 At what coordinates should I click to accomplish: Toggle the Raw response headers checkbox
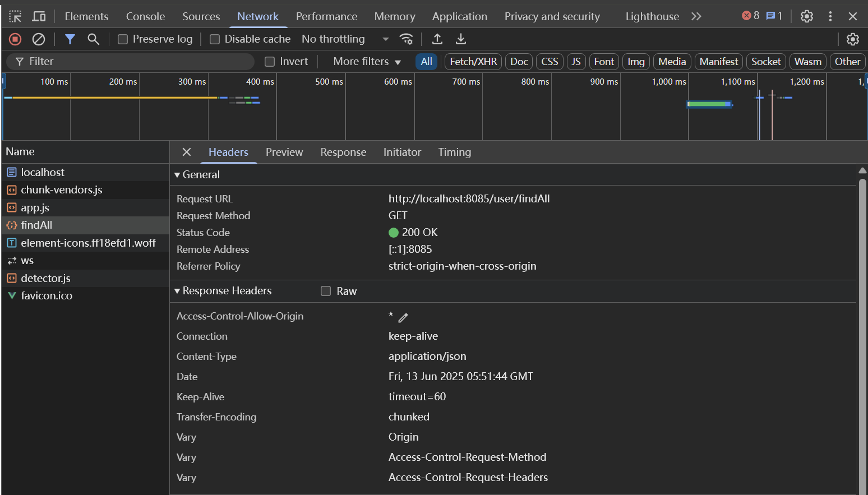pos(326,291)
